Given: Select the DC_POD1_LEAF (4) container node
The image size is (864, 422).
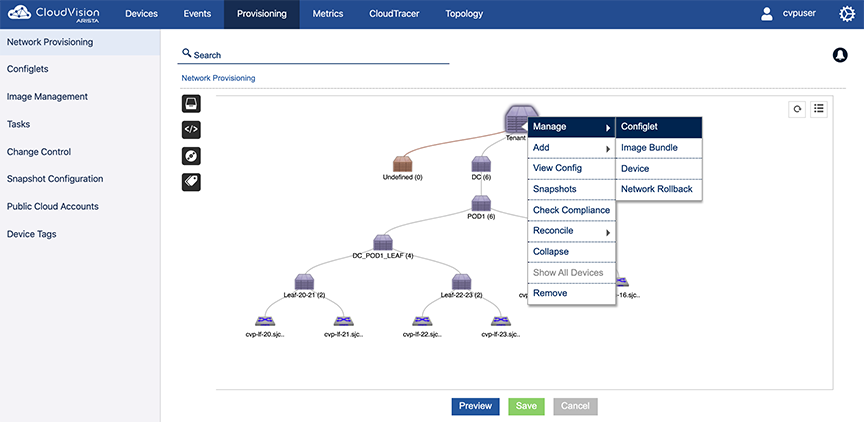Looking at the screenshot, I should coord(382,242).
